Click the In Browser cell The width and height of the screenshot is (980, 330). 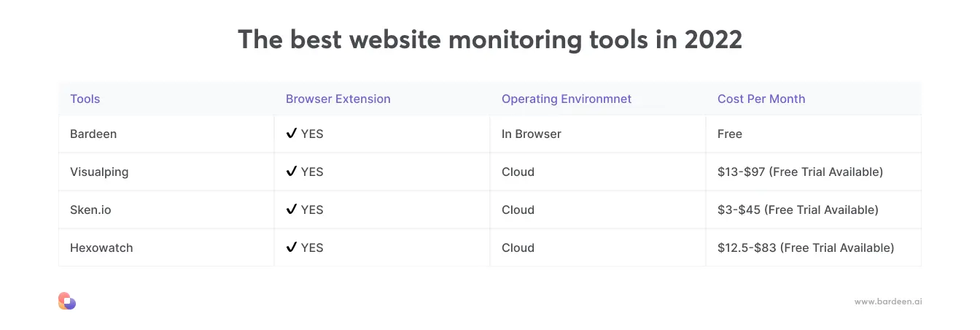pyautogui.click(x=598, y=134)
